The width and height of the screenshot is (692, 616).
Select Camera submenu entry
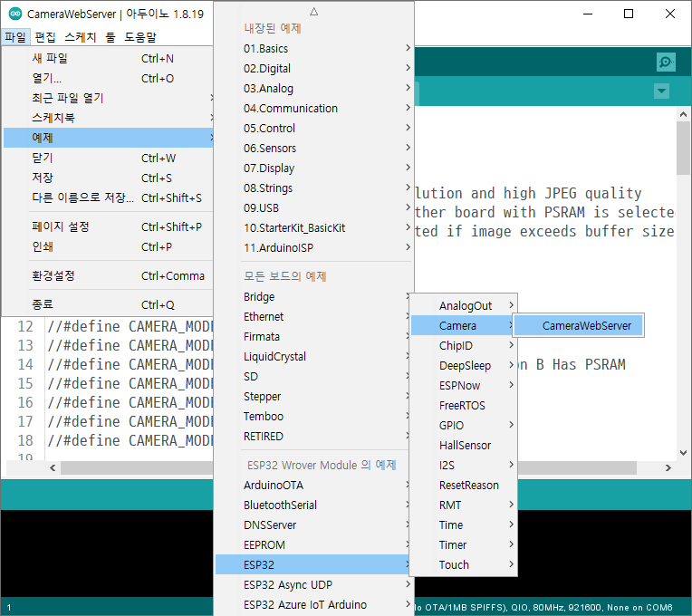tap(464, 325)
